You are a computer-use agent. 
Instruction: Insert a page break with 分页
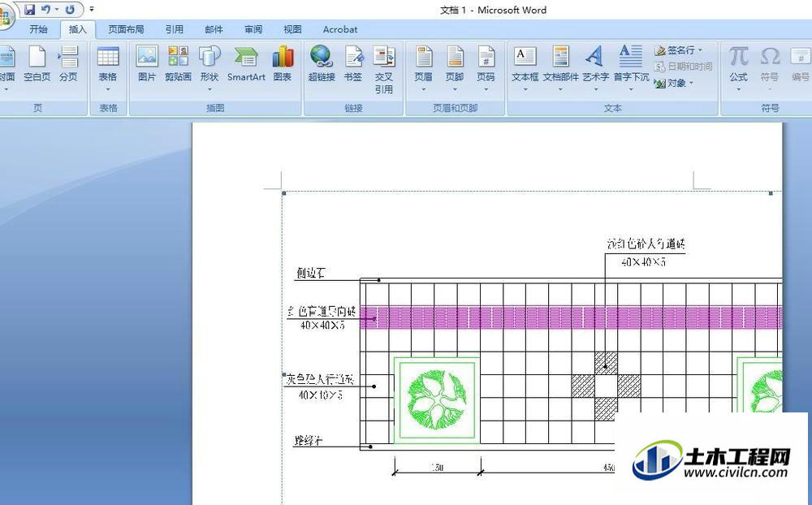coord(68,63)
